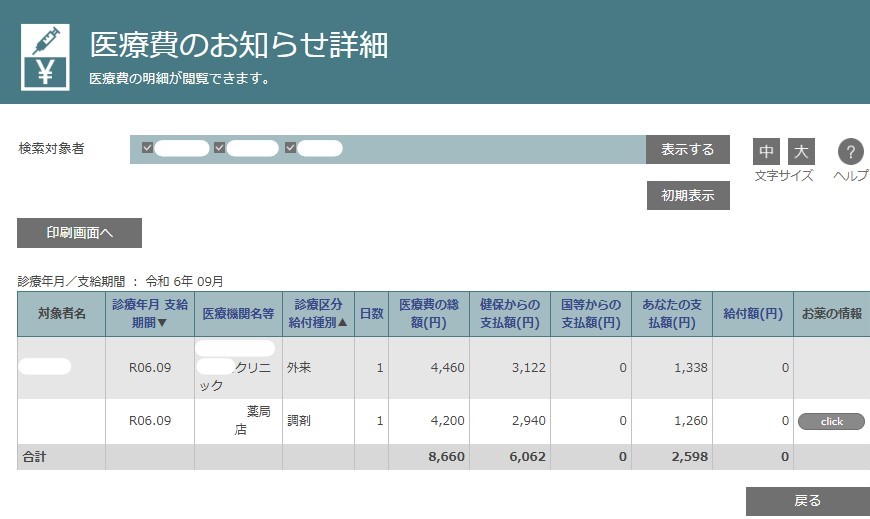Set text size to 中 (medium)
Image resolution: width=870 pixels, height=519 pixels.
click(766, 152)
